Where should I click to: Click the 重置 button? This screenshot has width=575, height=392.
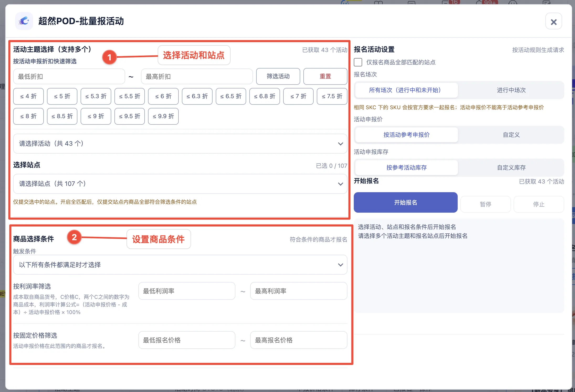coord(325,76)
